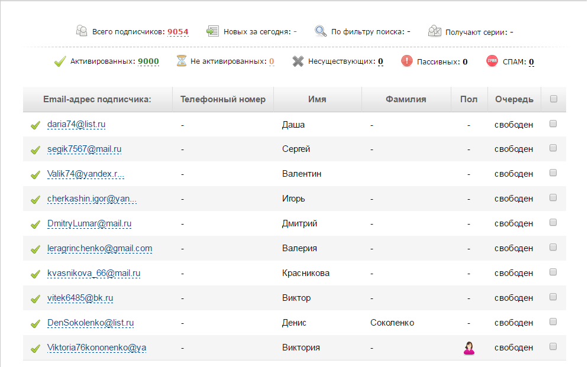588x367 pixels.
Task: Click the new today subscribers icon
Action: pyautogui.click(x=213, y=31)
